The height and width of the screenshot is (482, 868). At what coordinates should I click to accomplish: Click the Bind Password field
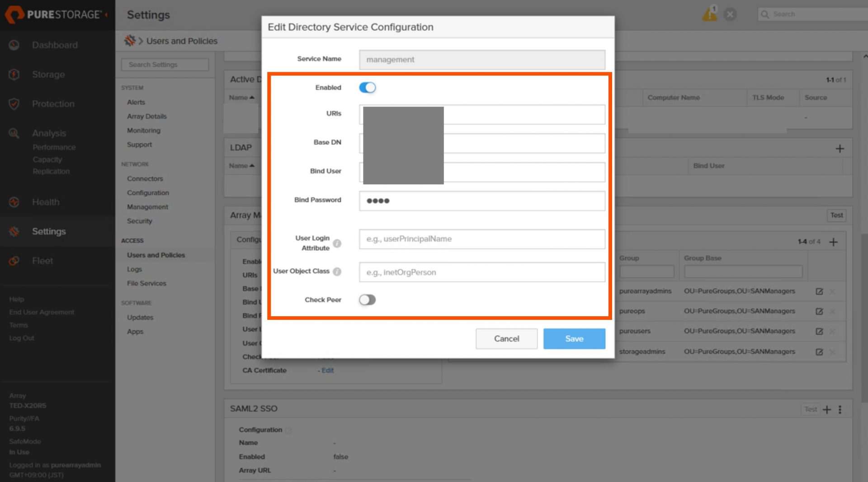(x=482, y=201)
